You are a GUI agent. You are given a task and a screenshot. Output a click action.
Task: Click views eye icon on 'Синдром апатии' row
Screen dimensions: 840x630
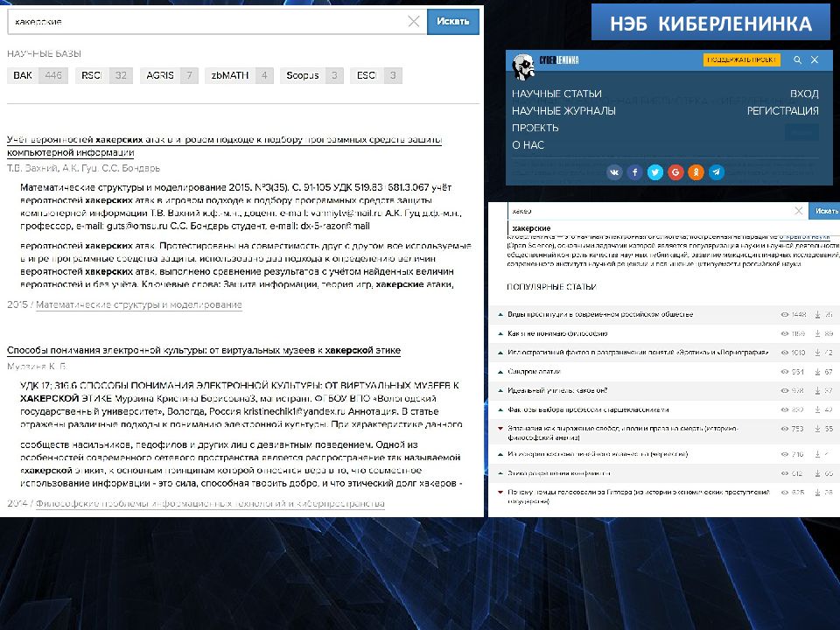click(x=785, y=371)
